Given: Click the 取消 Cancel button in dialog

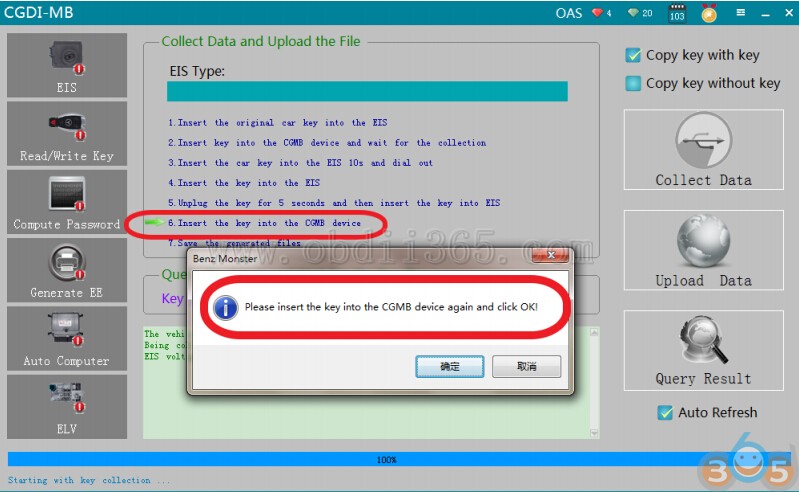Looking at the screenshot, I should pos(526,366).
